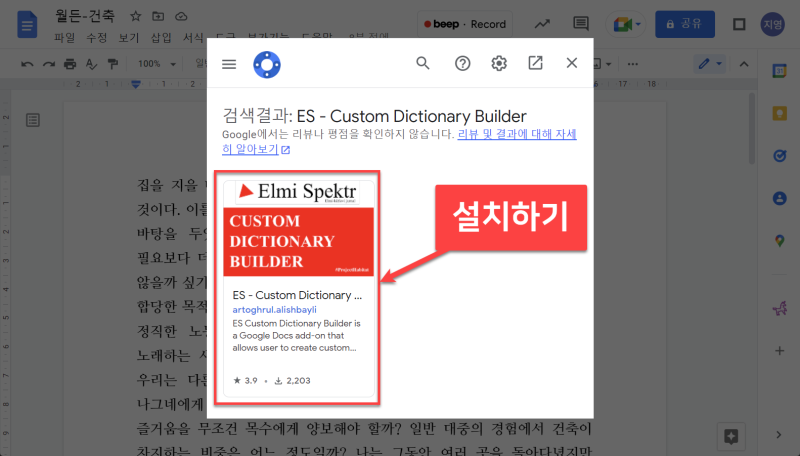Collapse the menus with the chevron
The width and height of the screenshot is (800, 456).
click(x=744, y=64)
